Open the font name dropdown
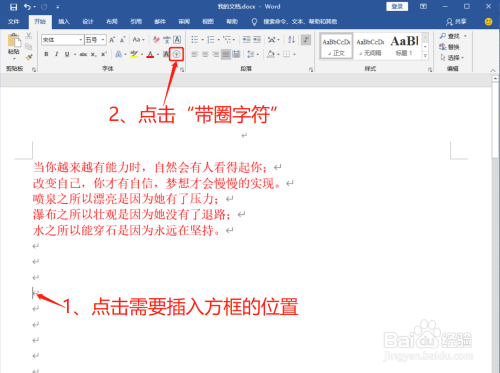Viewport: 500px width, 373px height. coord(81,40)
